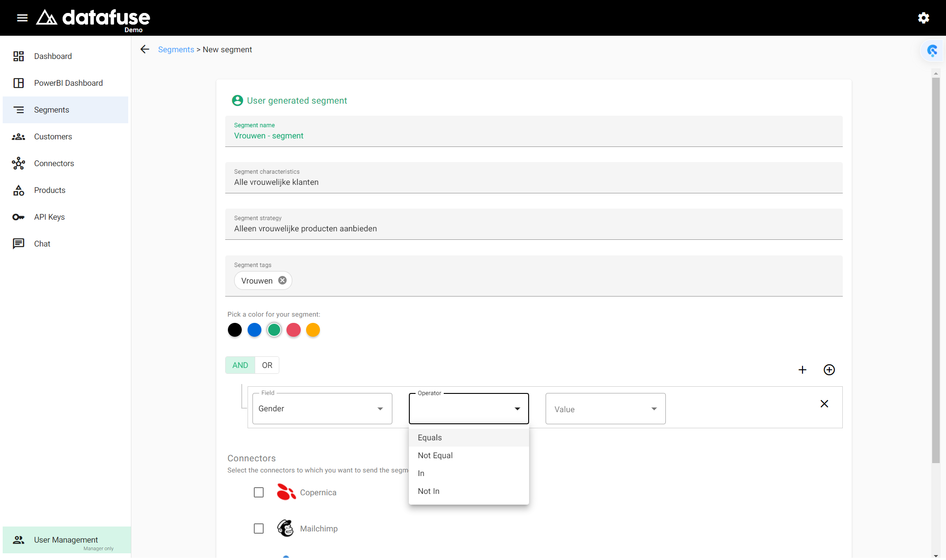
Task: Choose the Not In operator
Action: (469, 491)
